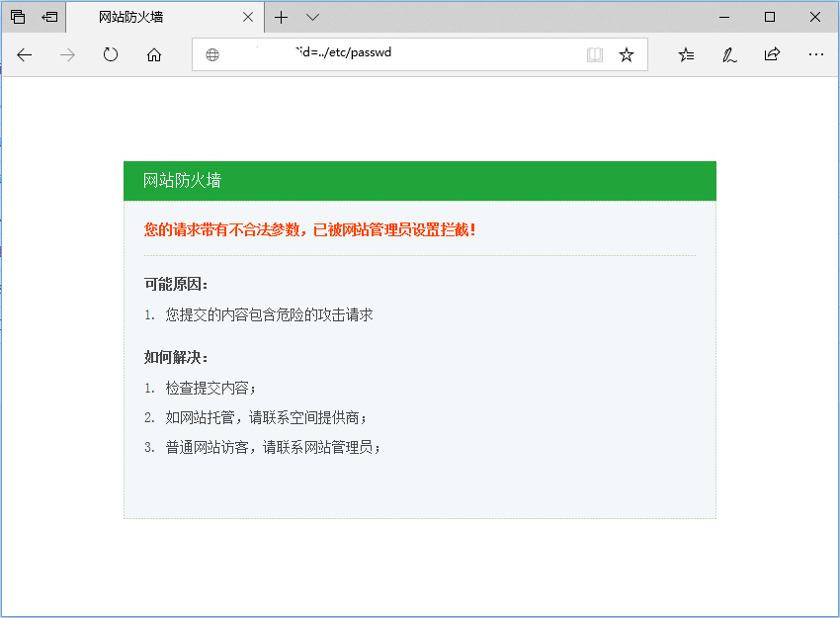Add notes with the pen icon

(729, 54)
